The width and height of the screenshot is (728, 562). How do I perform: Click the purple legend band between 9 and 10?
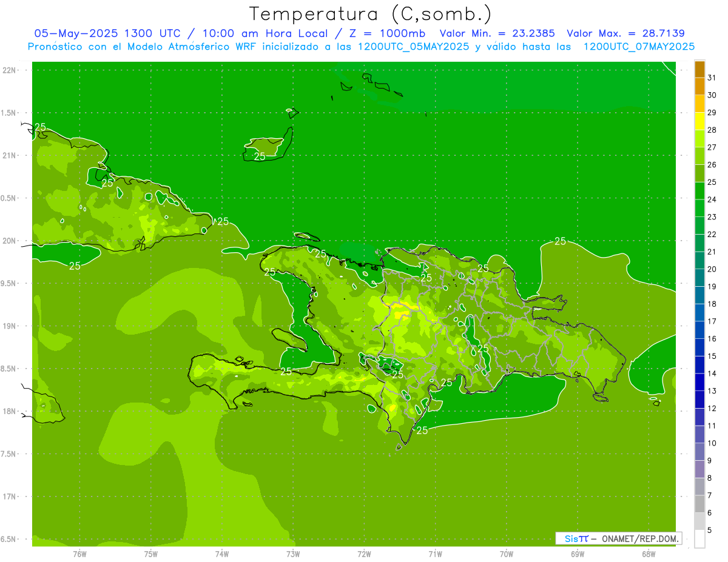(699, 452)
